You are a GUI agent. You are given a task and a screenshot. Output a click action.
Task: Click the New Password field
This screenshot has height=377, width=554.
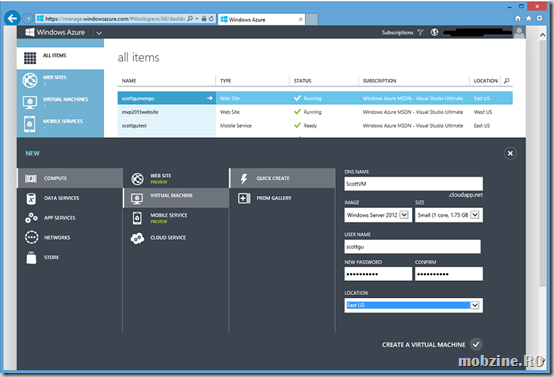tap(378, 274)
